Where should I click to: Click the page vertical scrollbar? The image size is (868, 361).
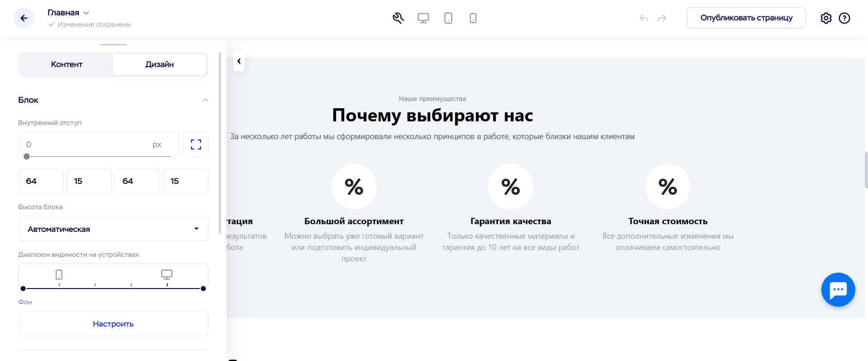866,170
